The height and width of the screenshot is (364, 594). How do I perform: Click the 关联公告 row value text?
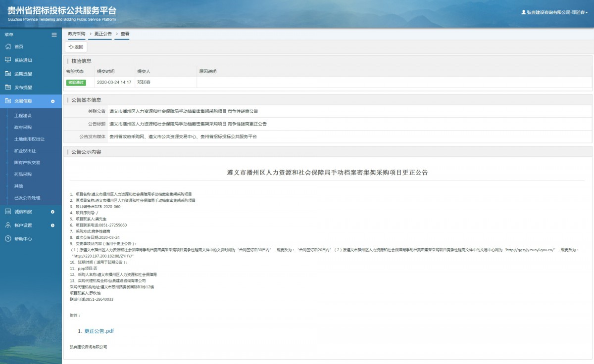click(184, 111)
